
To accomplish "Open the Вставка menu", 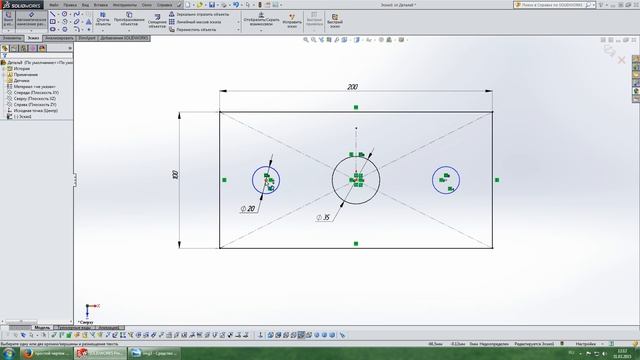I will [x=101, y=5].
